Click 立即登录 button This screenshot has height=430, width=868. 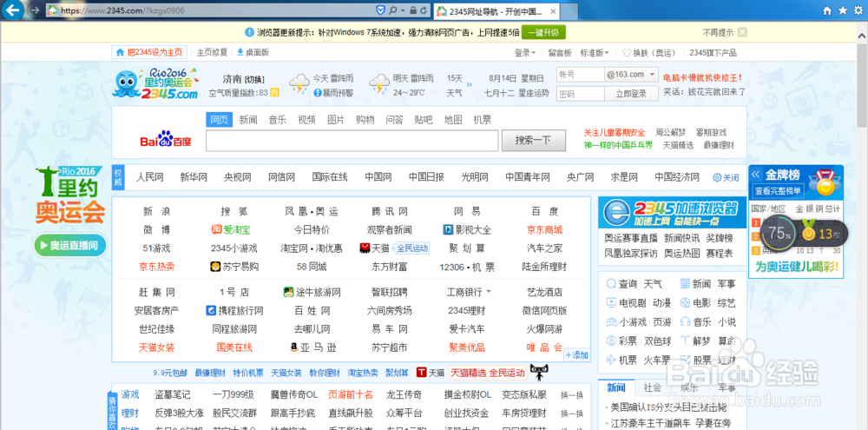coord(631,94)
